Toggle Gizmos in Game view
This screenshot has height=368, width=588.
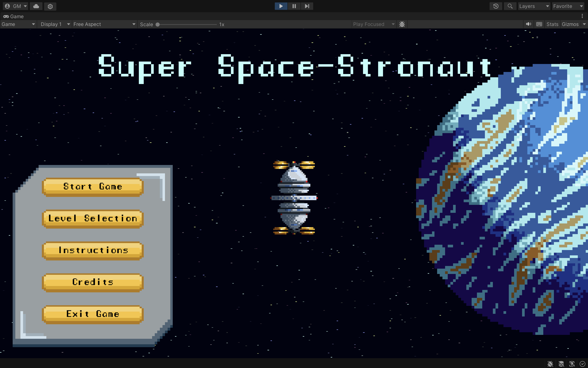570,24
